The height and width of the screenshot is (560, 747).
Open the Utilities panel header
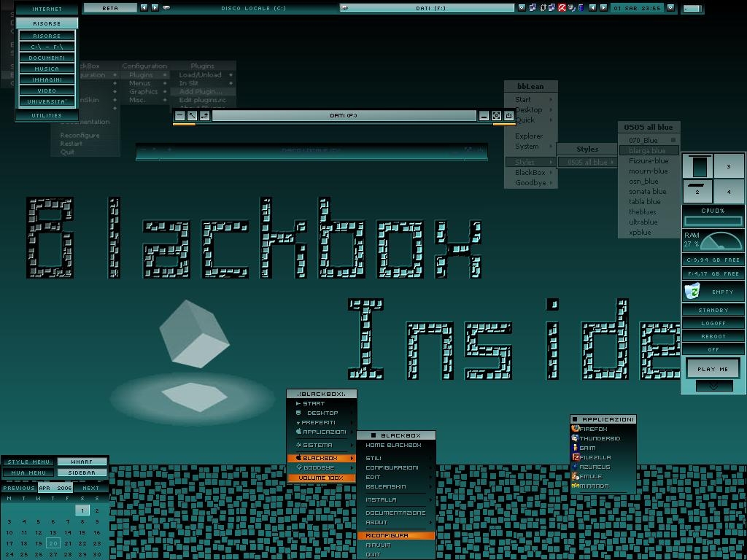[x=47, y=115]
